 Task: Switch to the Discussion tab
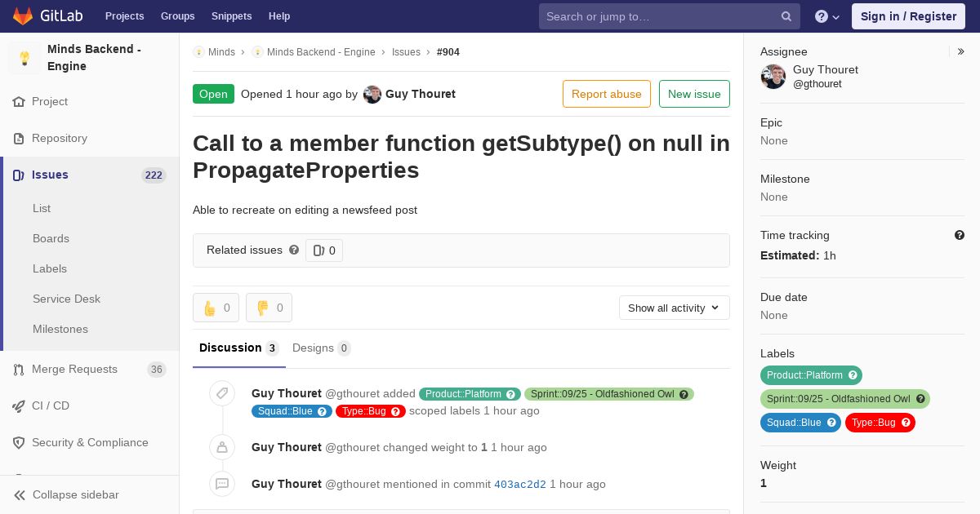239,348
